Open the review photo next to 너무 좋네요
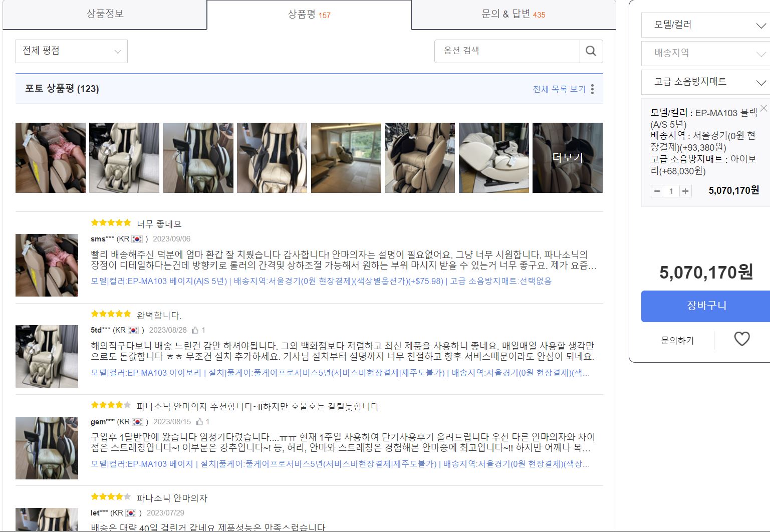 point(47,265)
